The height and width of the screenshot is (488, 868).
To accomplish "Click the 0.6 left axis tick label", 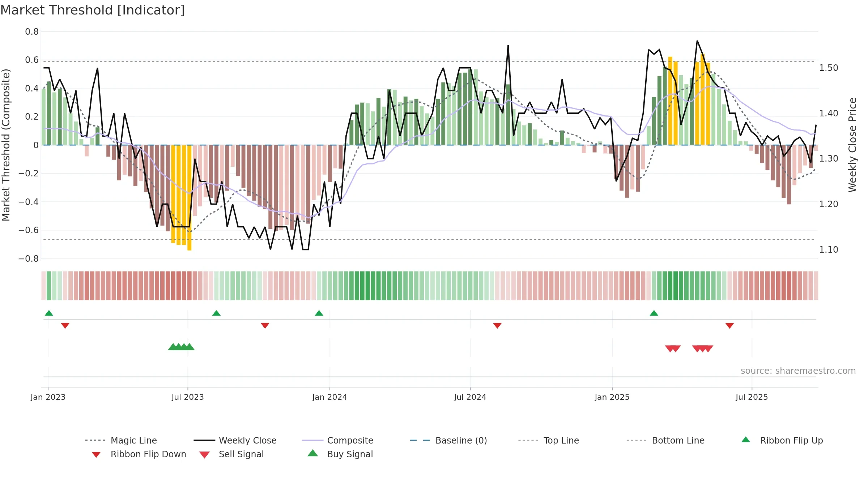I will pyautogui.click(x=32, y=60).
